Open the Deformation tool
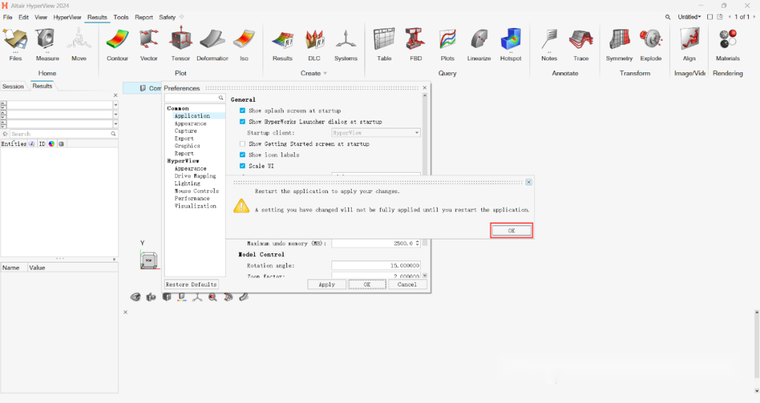This screenshot has width=760, height=403. (212, 40)
